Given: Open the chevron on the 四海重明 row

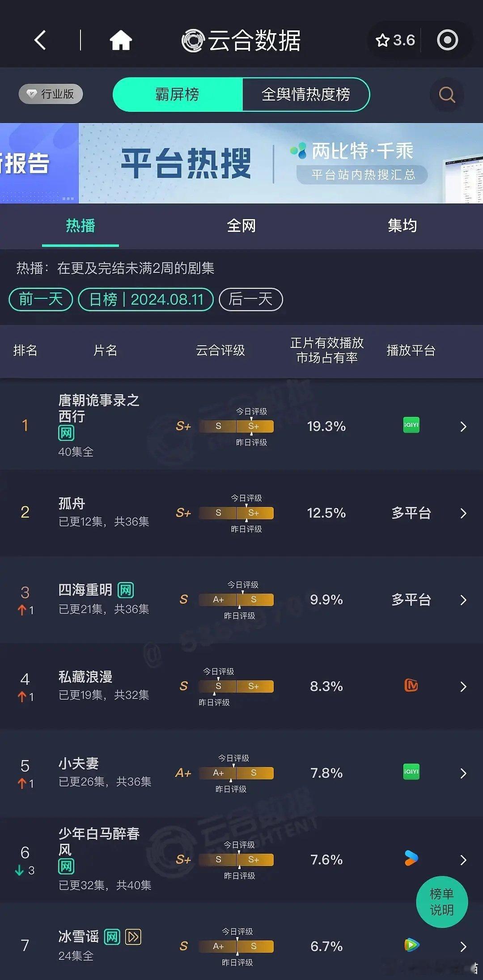Looking at the screenshot, I should point(463,600).
